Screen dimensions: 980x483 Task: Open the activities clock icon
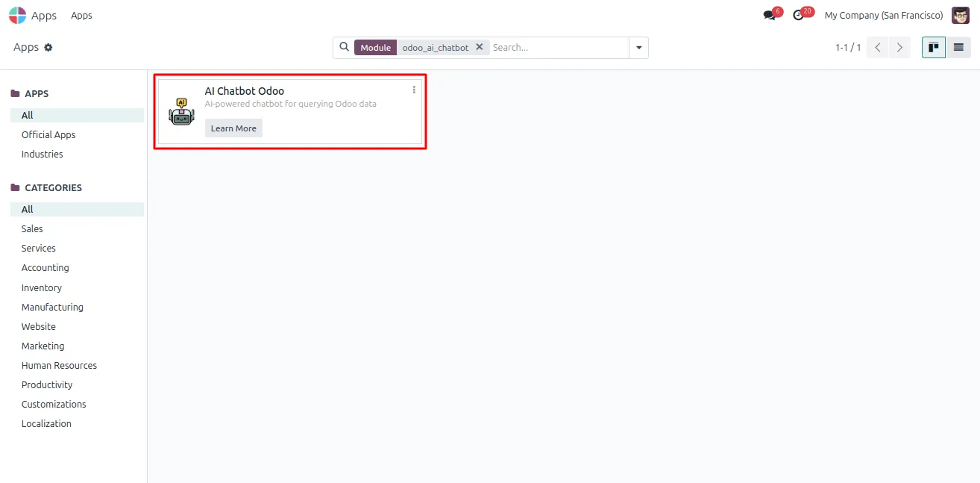click(x=799, y=15)
